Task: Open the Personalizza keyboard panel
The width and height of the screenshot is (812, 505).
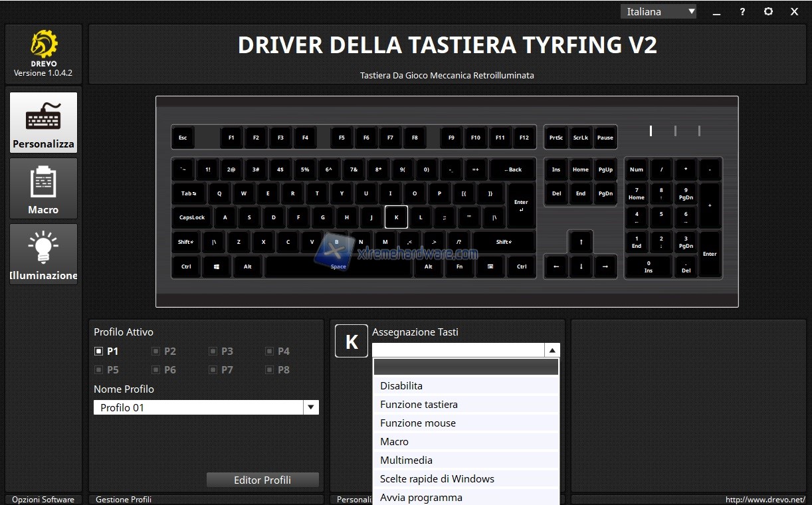Action: click(x=43, y=122)
